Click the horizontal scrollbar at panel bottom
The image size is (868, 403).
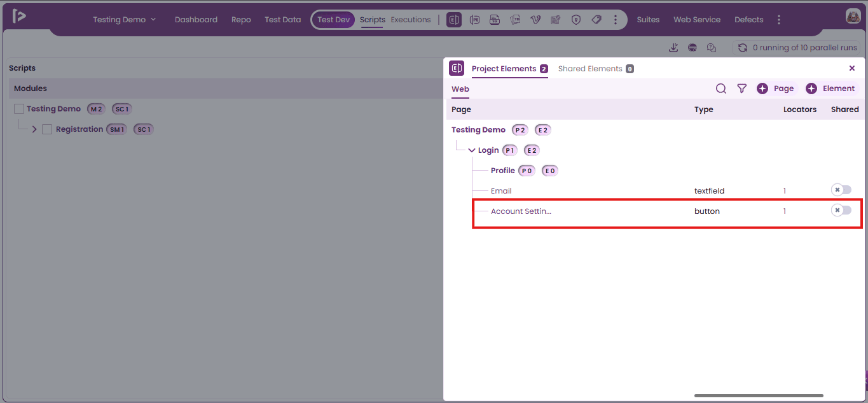click(759, 395)
